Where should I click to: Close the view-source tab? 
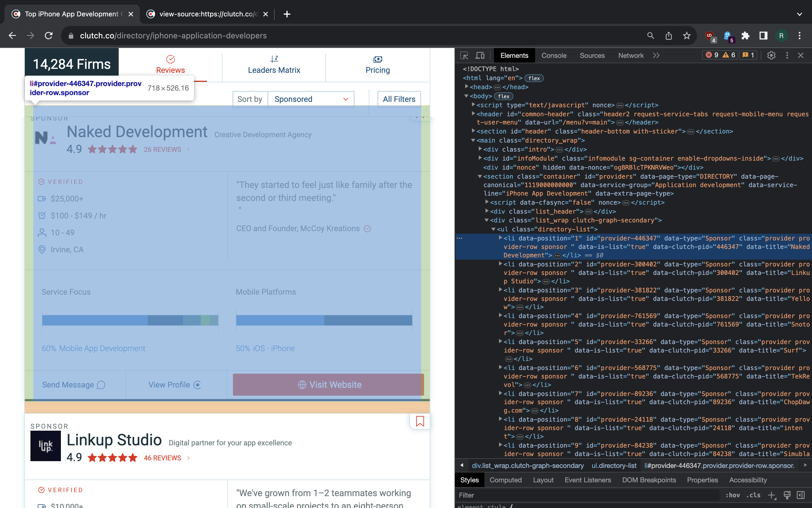pos(265,14)
